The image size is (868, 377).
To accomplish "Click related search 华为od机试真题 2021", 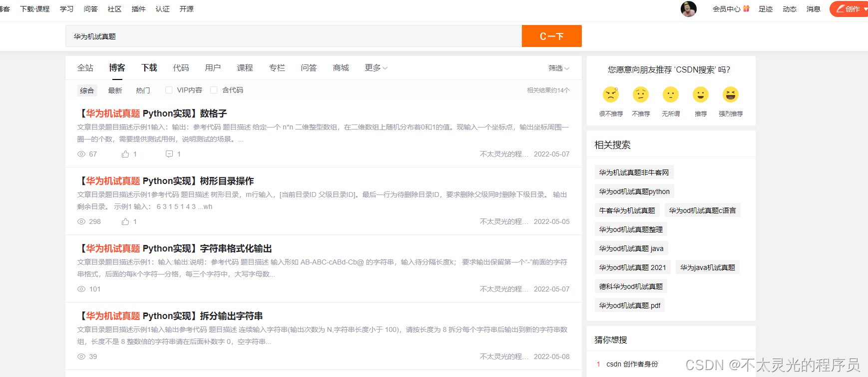I will pyautogui.click(x=632, y=267).
